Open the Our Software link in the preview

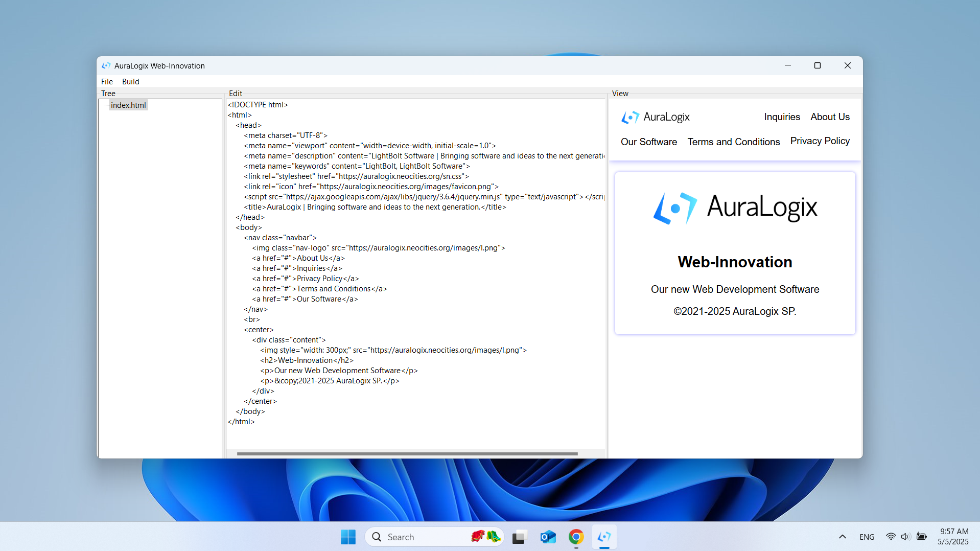pyautogui.click(x=648, y=142)
